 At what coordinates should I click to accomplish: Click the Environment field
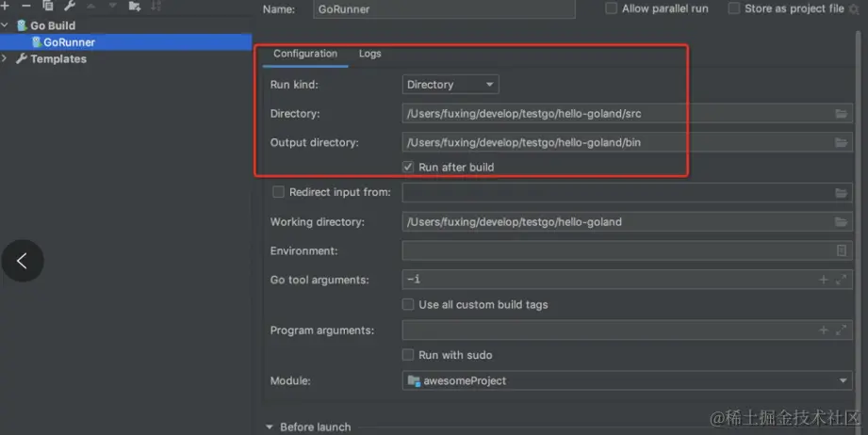click(x=627, y=251)
